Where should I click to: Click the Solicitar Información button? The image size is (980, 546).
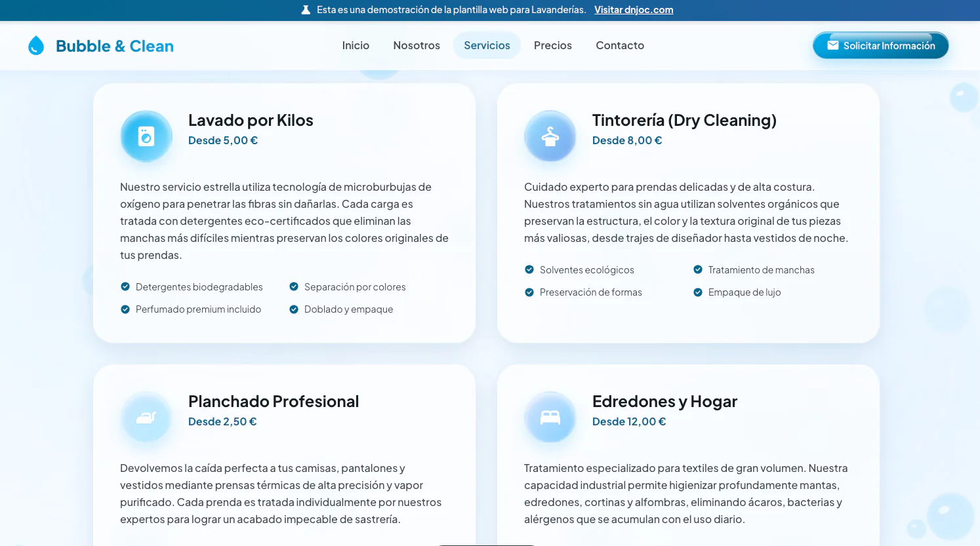[880, 45]
